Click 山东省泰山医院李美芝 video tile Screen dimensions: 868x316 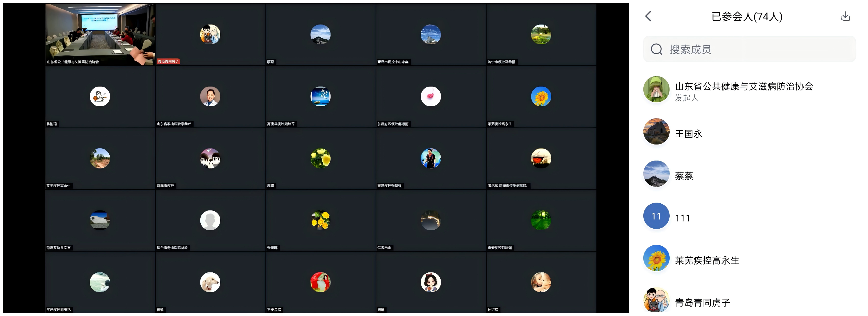210,96
